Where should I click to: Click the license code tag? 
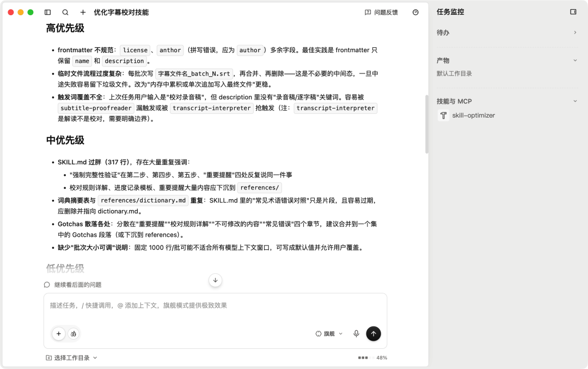click(x=135, y=50)
